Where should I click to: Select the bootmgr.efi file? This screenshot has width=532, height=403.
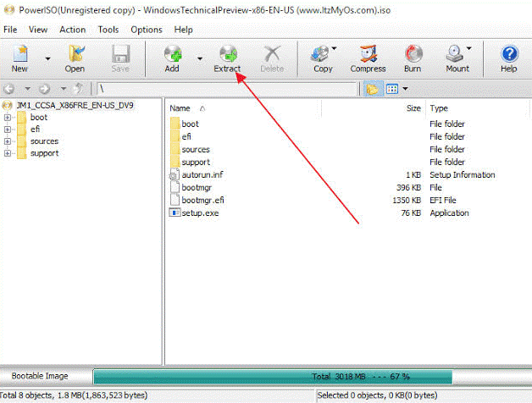[x=203, y=201]
